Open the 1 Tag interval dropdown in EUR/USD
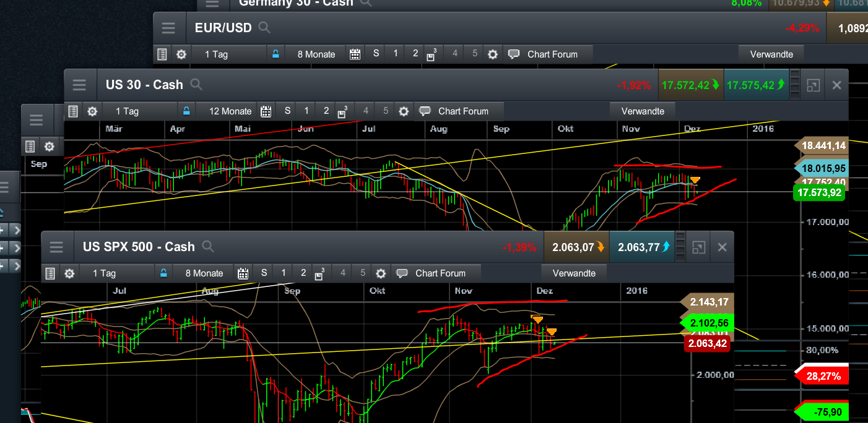The height and width of the screenshot is (423, 868). pyautogui.click(x=228, y=54)
